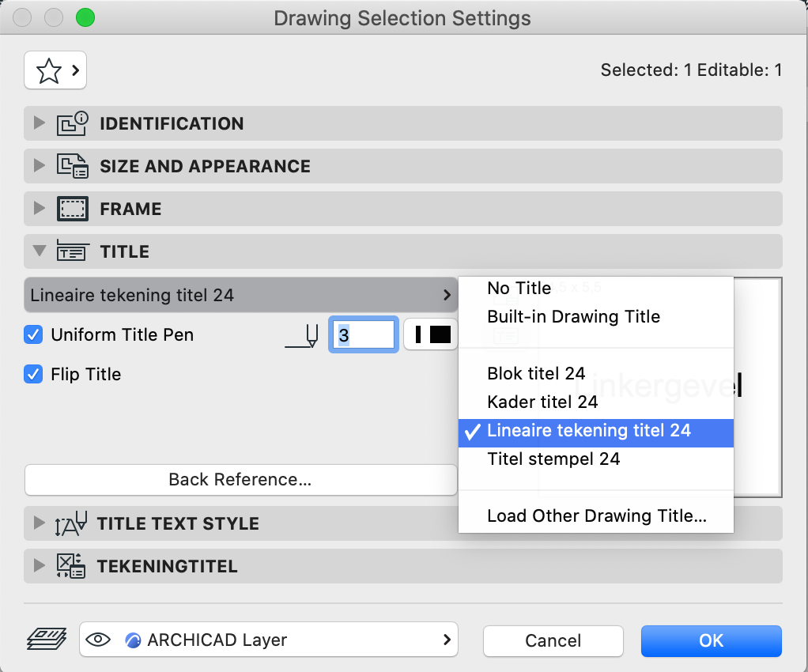Click the pen nib icon beside pen number
Viewport: 808px width, 672px height.
(301, 336)
